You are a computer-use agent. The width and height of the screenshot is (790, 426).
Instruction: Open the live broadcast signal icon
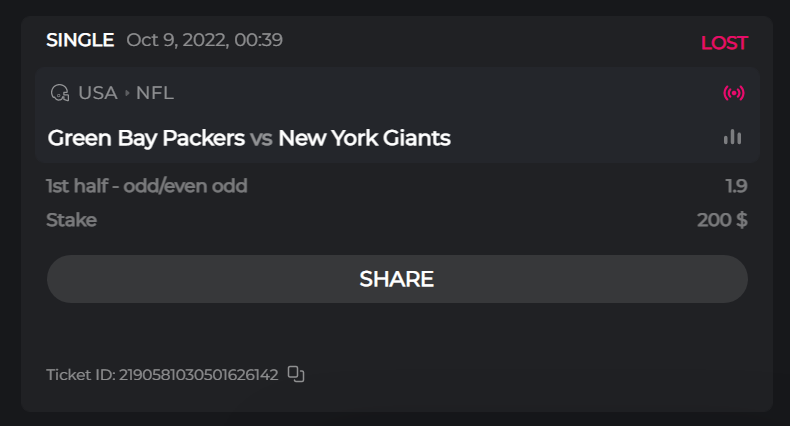click(734, 93)
